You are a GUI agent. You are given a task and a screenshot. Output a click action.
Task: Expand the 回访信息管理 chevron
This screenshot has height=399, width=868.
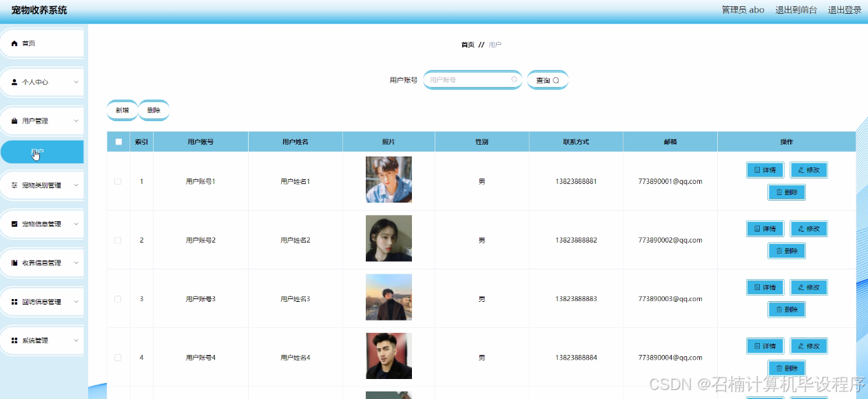[x=76, y=302]
